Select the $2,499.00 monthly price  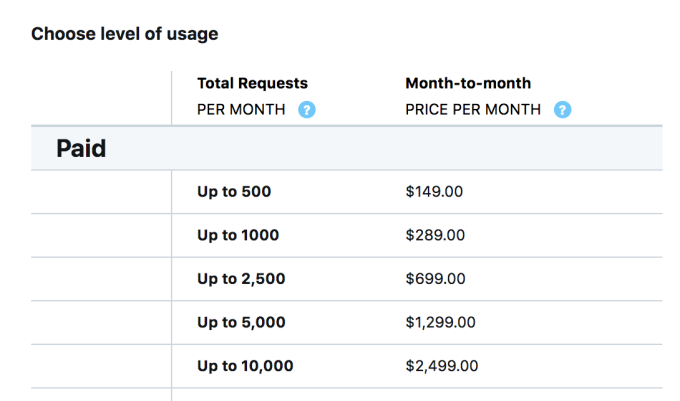pos(442,366)
